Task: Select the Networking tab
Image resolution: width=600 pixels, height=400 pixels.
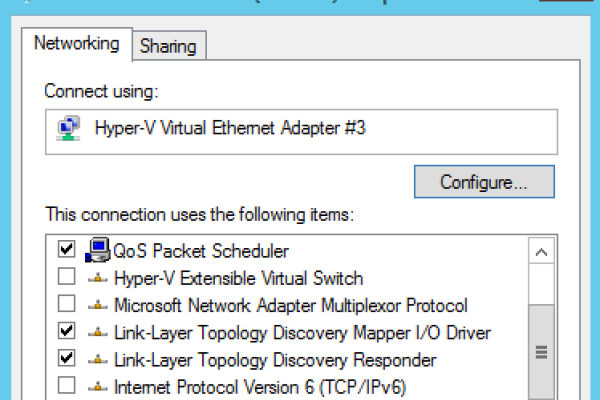Action: [77, 44]
